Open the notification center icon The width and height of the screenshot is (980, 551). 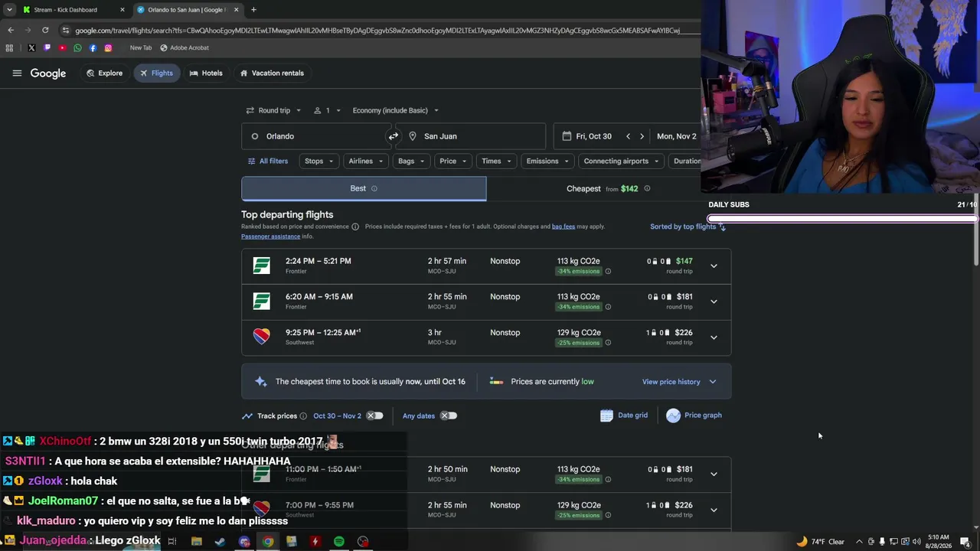point(965,542)
